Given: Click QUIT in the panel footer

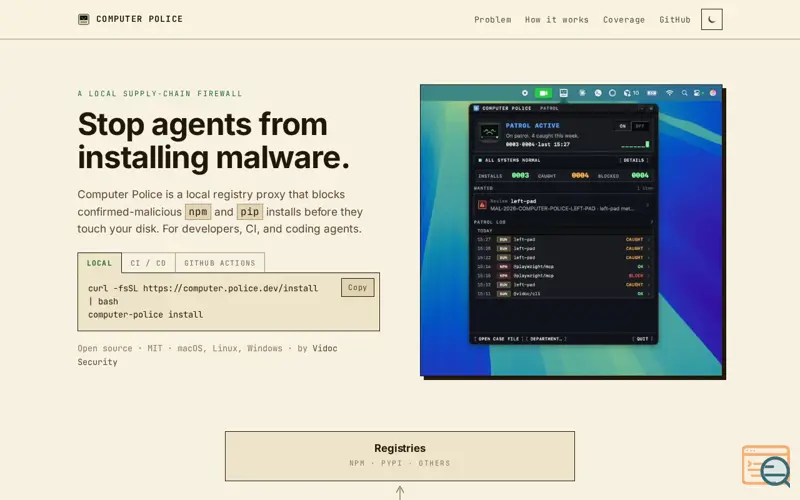Looking at the screenshot, I should click(642, 339).
